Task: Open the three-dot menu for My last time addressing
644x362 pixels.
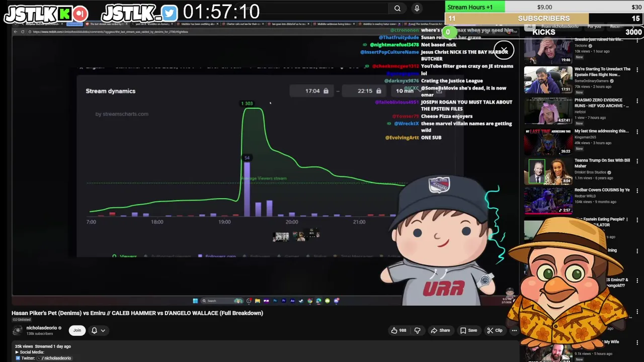Action: [637, 132]
